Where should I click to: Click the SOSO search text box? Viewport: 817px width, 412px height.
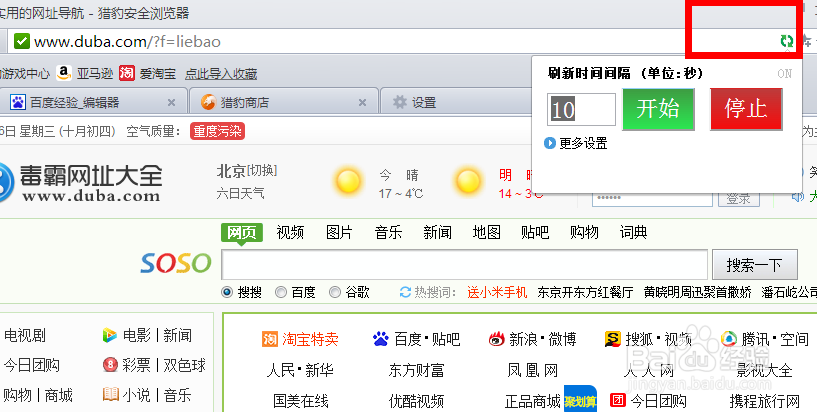[464, 265]
